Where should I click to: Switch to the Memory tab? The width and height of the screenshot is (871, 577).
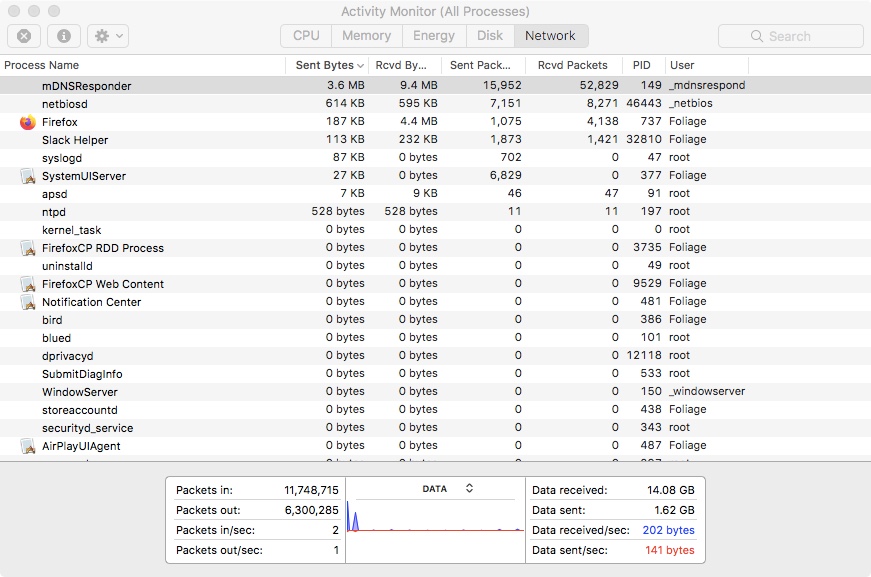click(x=367, y=36)
